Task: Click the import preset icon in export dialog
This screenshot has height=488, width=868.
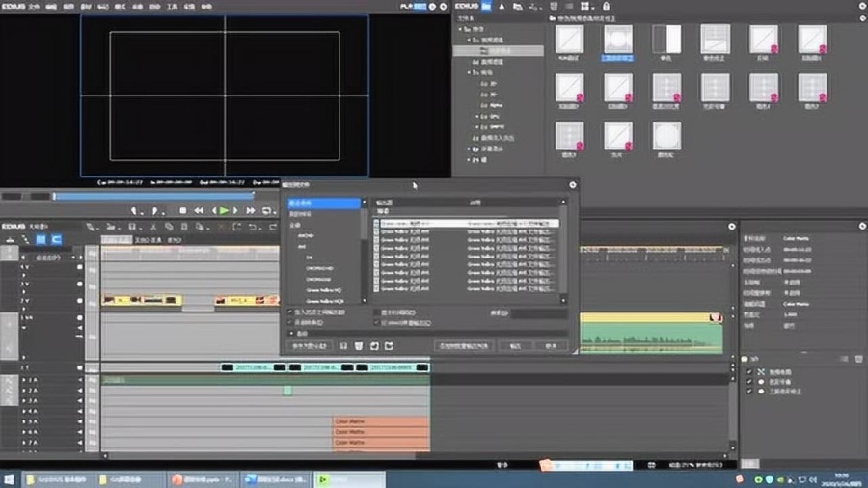Action: click(x=373, y=345)
